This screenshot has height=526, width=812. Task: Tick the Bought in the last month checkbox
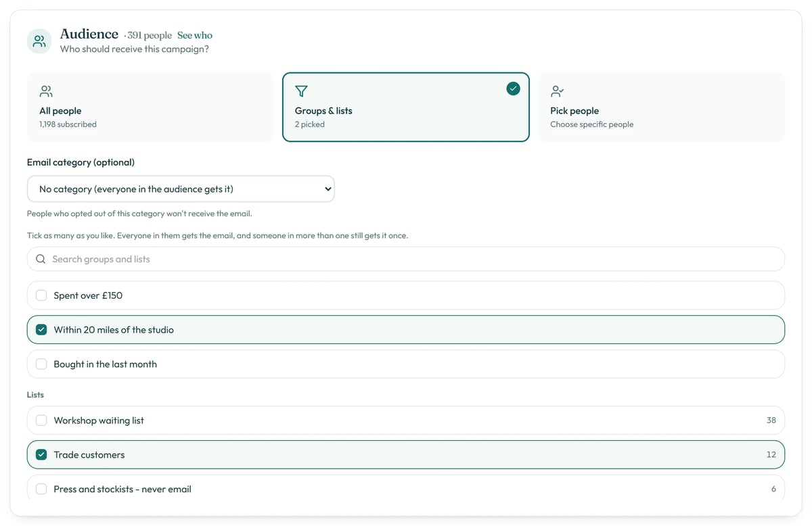coord(41,364)
